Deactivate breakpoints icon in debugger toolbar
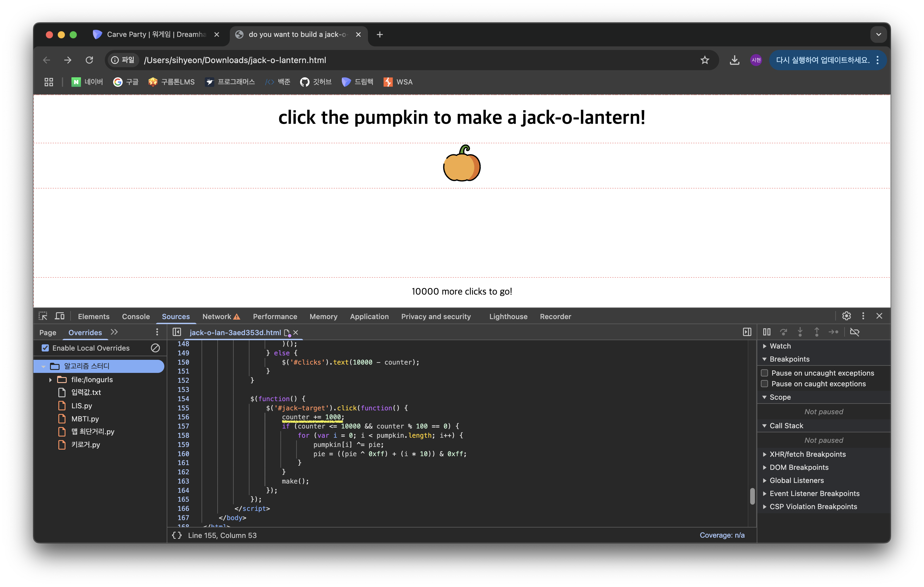Viewport: 924px width, 587px height. coord(855,332)
